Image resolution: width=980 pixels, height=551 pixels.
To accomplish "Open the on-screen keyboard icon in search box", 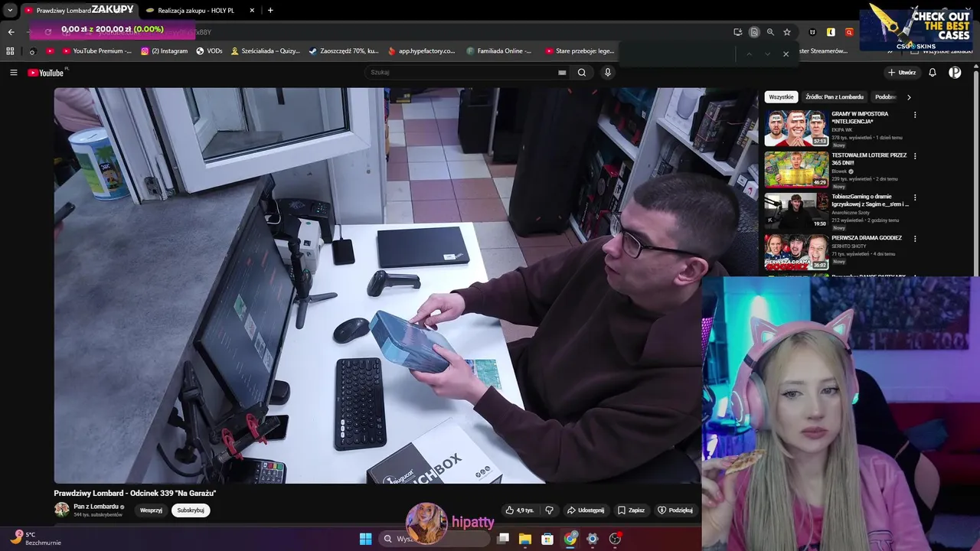I will pyautogui.click(x=562, y=73).
